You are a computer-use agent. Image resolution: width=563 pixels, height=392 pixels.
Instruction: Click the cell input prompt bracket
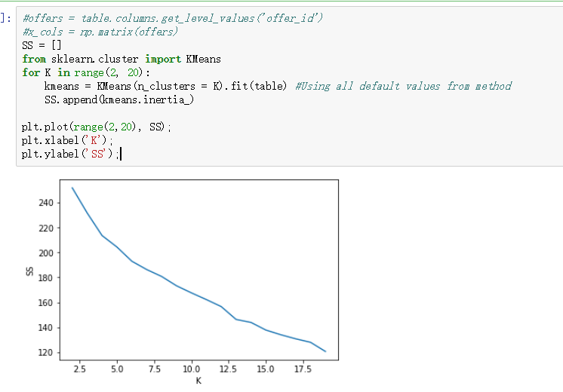click(x=6, y=18)
